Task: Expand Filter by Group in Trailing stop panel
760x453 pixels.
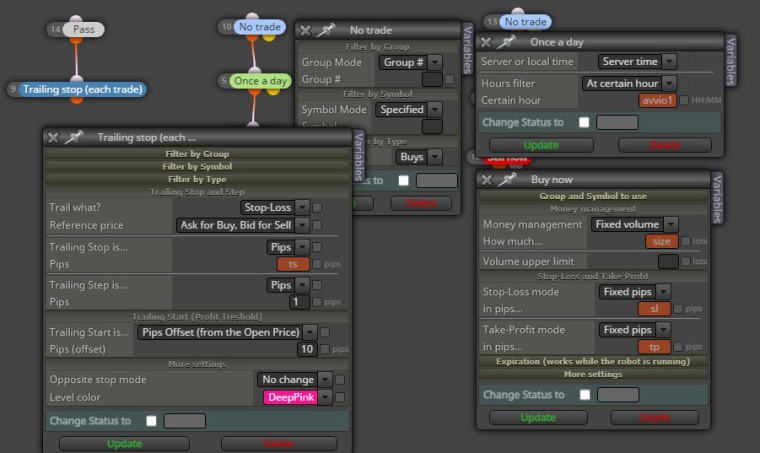Action: 197,154
